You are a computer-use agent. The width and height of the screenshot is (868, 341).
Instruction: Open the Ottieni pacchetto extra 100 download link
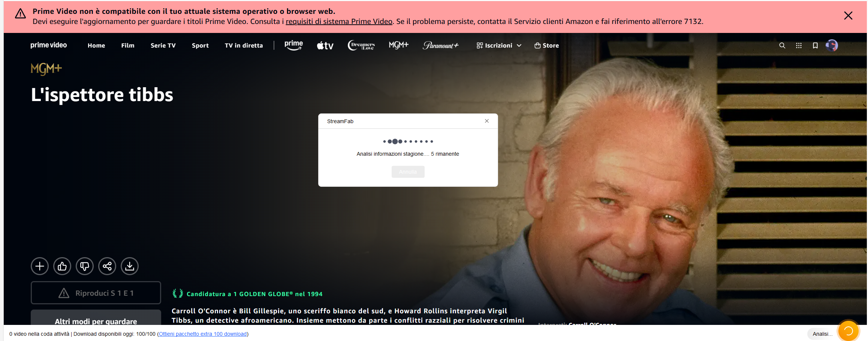pos(203,334)
